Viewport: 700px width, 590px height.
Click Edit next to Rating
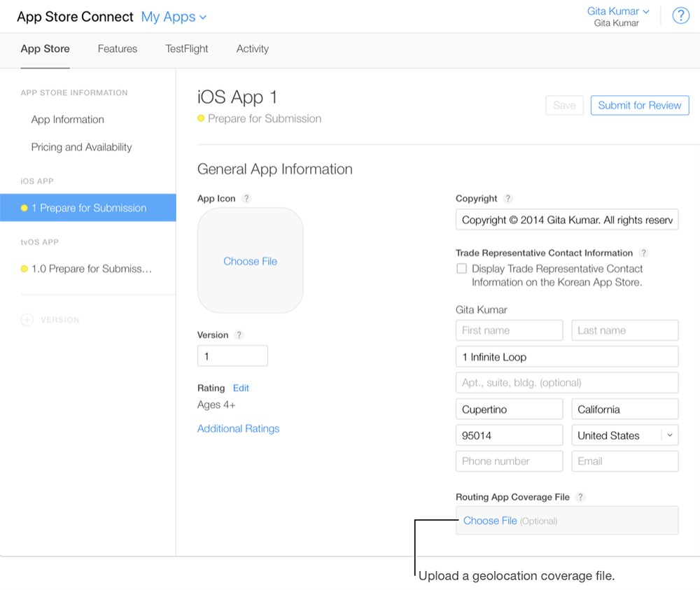click(241, 388)
